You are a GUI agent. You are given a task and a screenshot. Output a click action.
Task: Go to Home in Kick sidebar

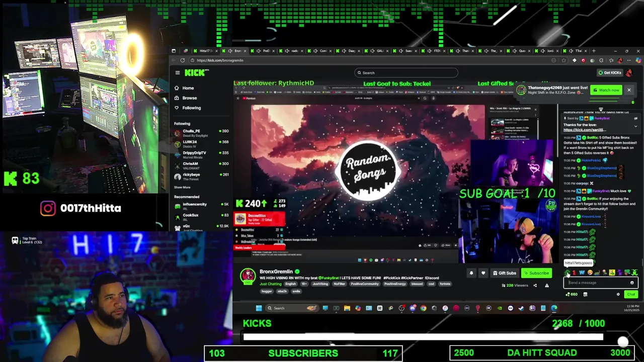pos(188,88)
